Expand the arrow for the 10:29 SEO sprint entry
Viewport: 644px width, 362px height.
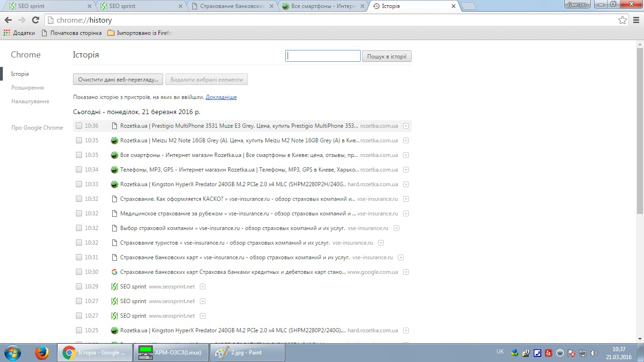point(203,287)
